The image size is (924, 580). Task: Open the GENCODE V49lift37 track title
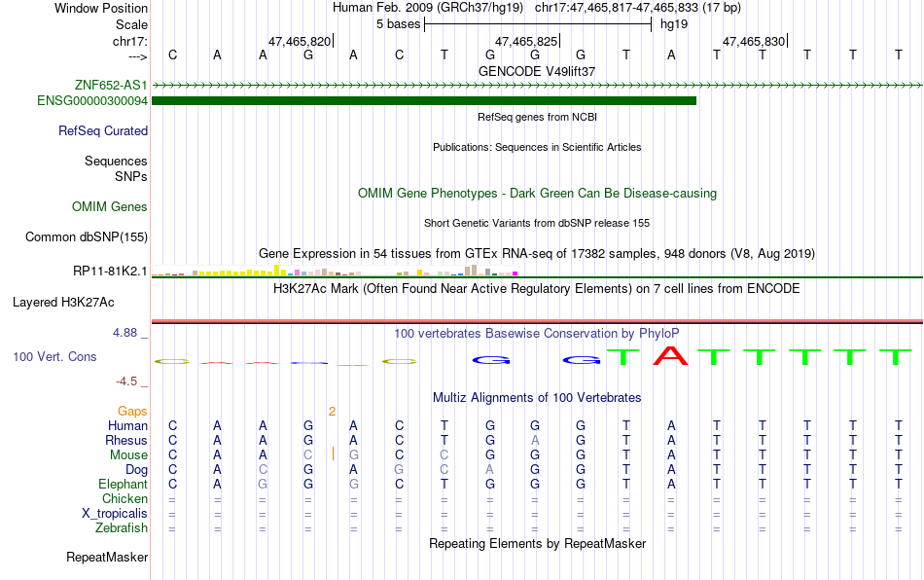pyautogui.click(x=537, y=71)
